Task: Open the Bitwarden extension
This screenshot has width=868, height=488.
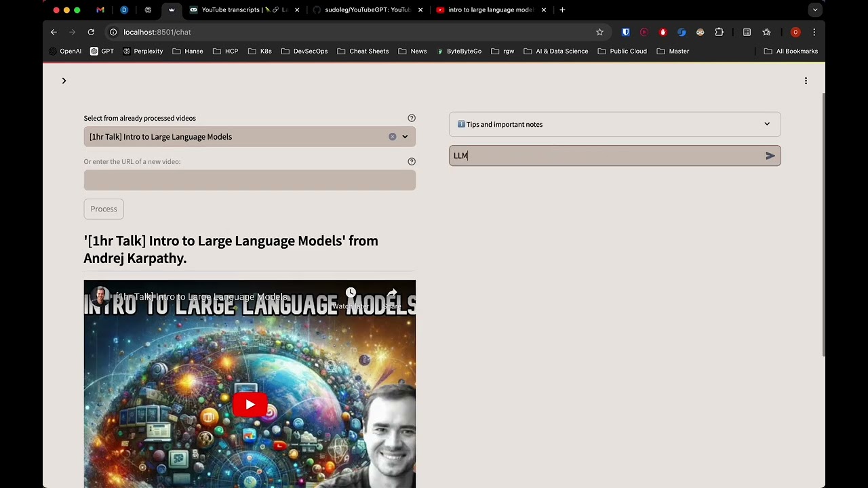Action: (626, 32)
